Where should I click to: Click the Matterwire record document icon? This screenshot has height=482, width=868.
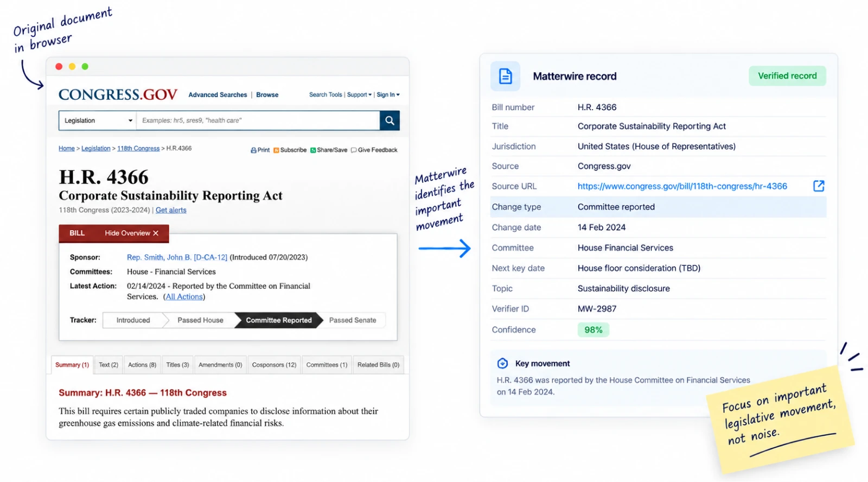click(505, 76)
